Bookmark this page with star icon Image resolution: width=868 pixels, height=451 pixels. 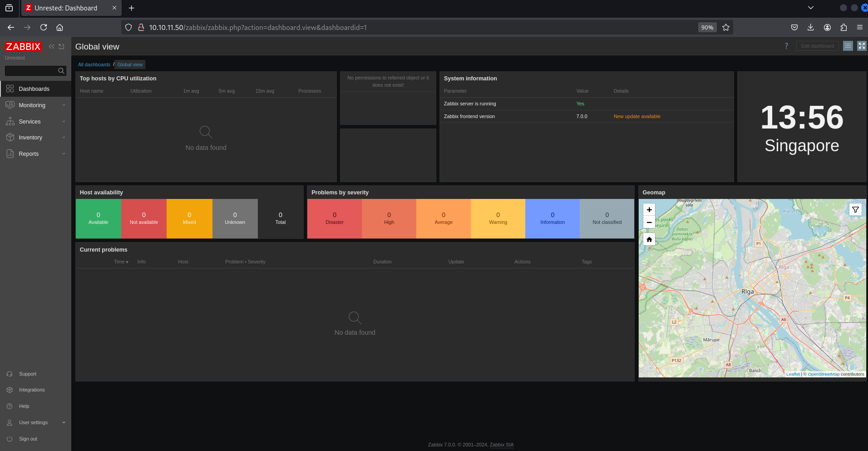tap(726, 27)
